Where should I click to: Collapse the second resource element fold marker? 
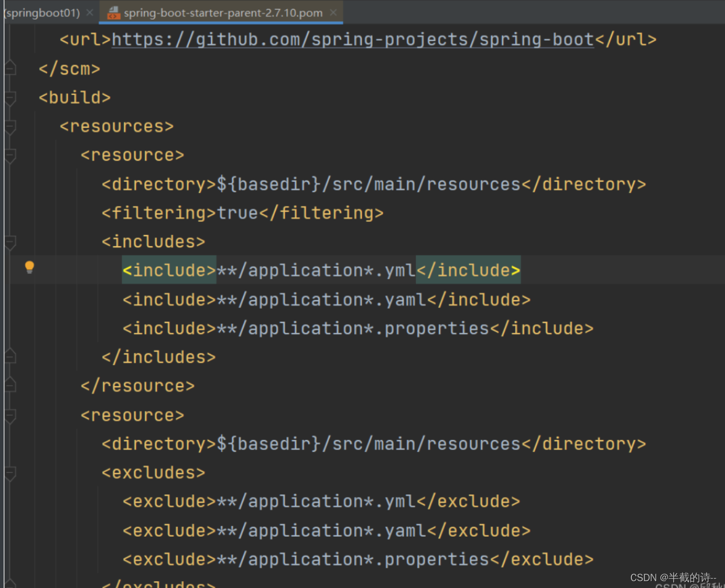tap(11, 415)
